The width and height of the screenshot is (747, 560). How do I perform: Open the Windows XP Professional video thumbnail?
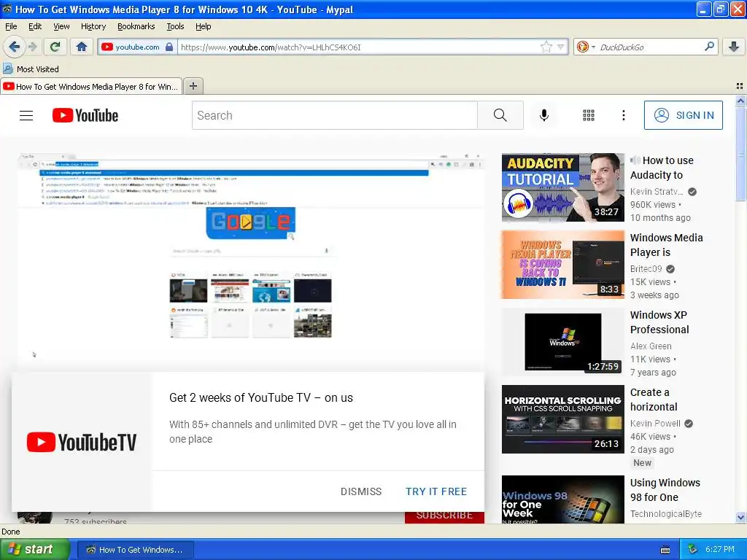pyautogui.click(x=562, y=342)
